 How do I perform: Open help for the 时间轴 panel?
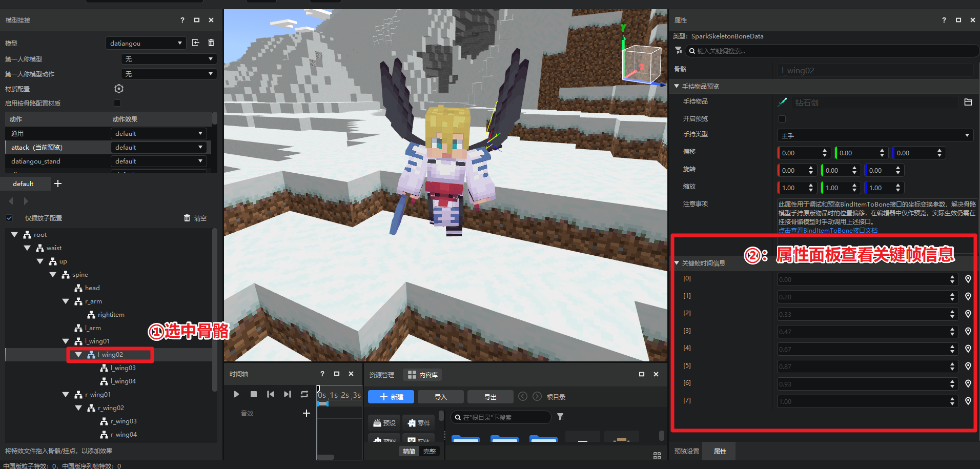[x=322, y=374]
